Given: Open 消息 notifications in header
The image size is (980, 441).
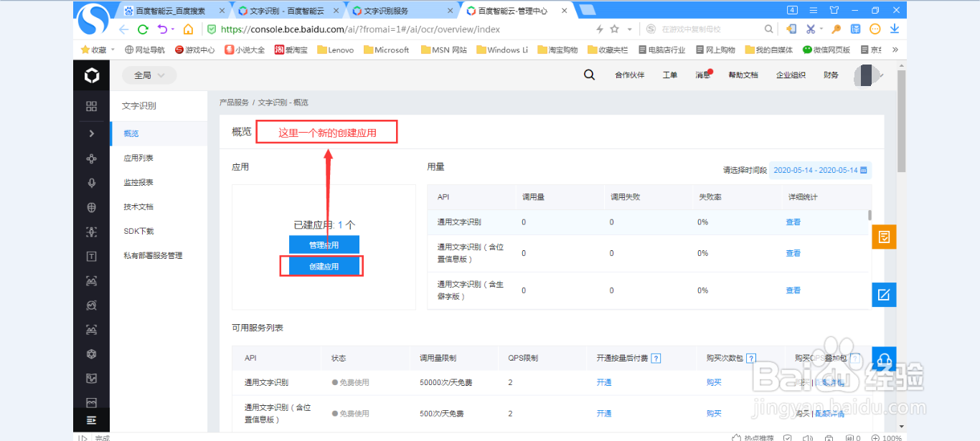Looking at the screenshot, I should point(703,75).
